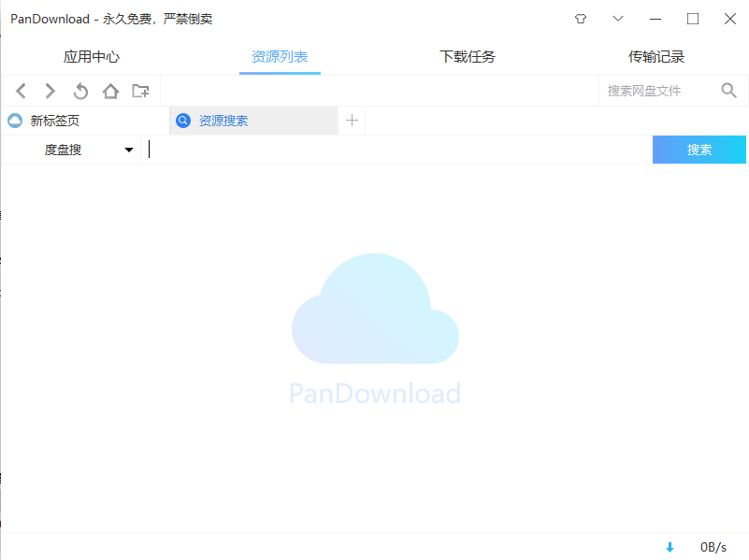The height and width of the screenshot is (560, 749).
Task: Click the new folder icon in the toolbar
Action: [140, 91]
